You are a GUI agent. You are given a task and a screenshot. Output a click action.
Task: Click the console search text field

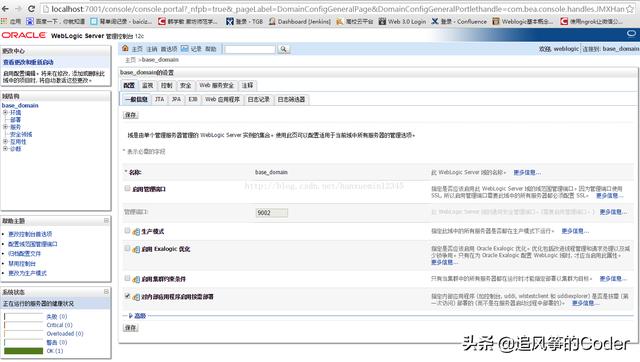250,49
